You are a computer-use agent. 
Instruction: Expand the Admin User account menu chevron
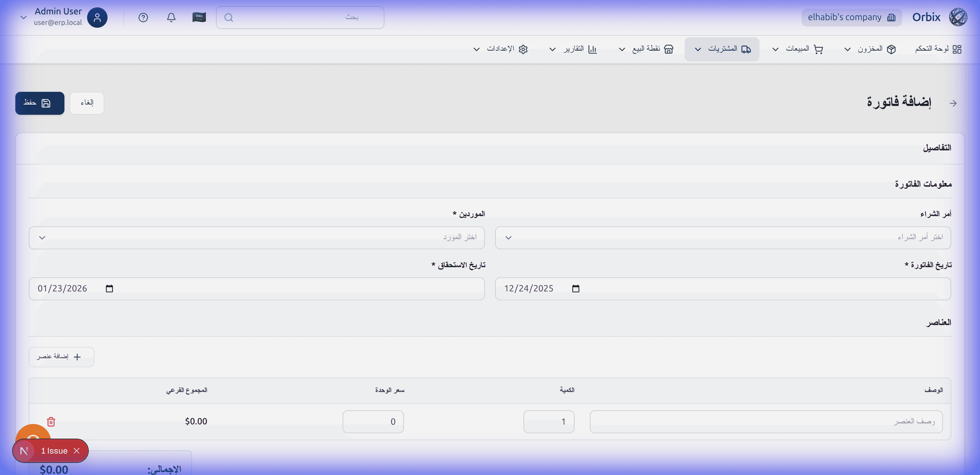pyautogui.click(x=24, y=18)
